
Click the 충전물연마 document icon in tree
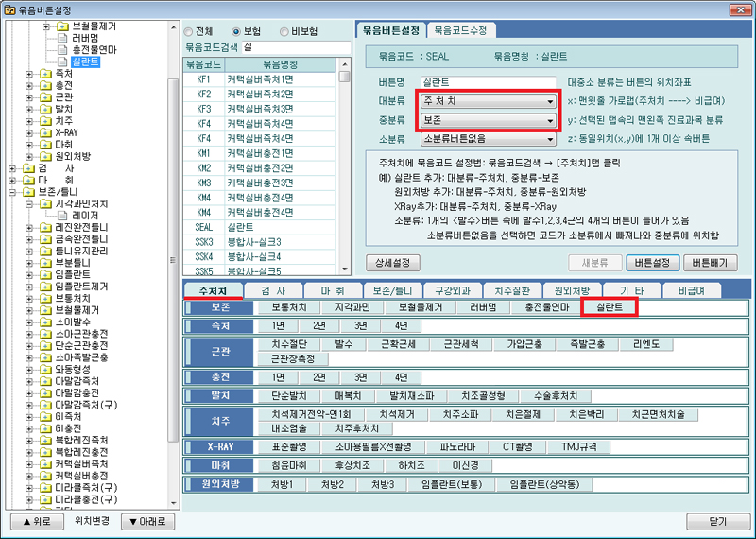62,51
